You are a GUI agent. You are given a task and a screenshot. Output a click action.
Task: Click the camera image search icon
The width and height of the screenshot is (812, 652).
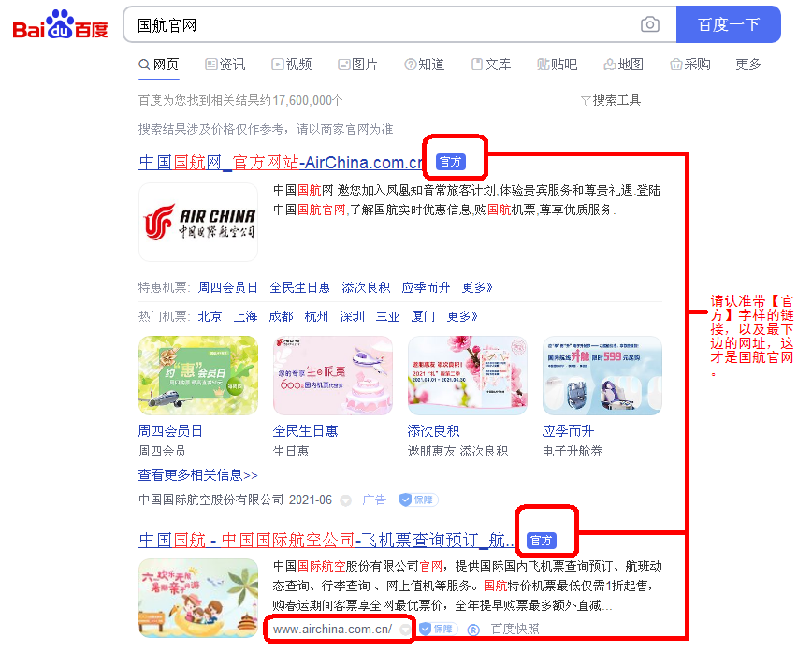point(649,24)
